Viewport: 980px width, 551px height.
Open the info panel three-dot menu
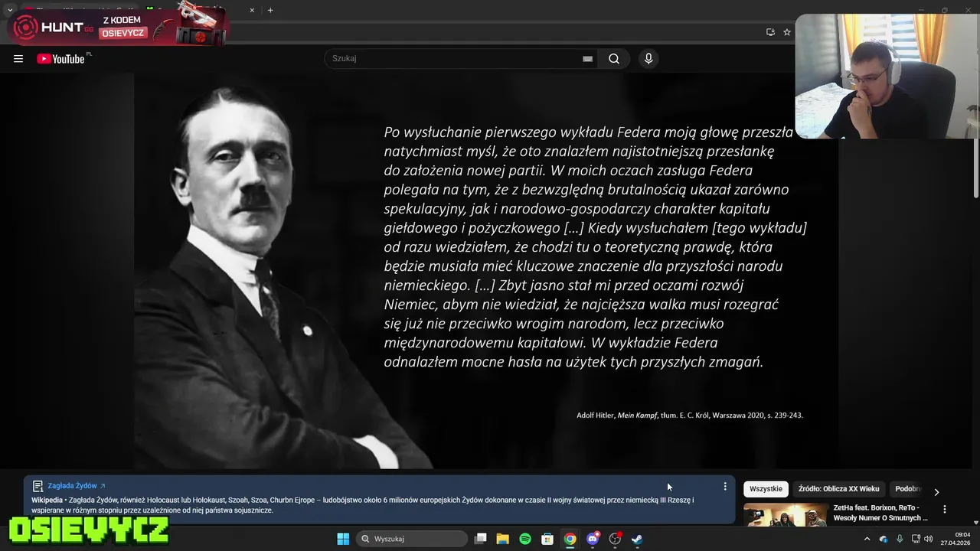[x=725, y=486]
